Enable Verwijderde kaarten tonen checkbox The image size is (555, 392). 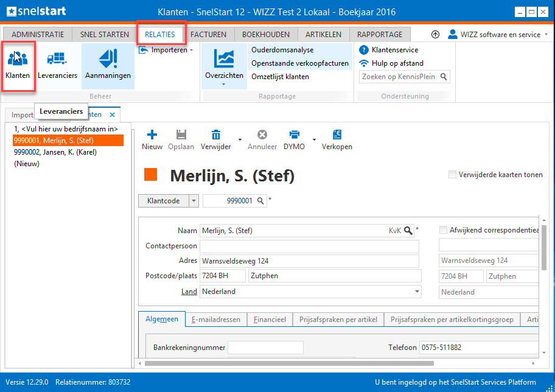coord(452,175)
